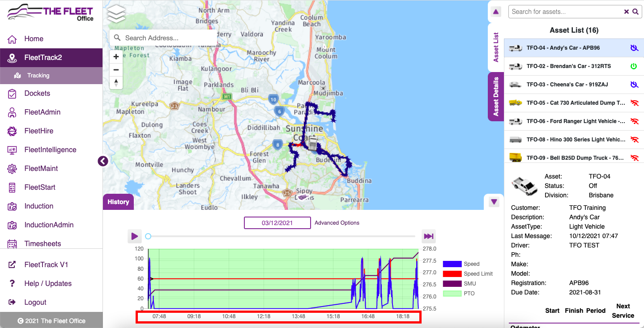Click the vehicle marker on the map
Image resolution: width=644 pixels, height=328 pixels.
click(x=314, y=145)
